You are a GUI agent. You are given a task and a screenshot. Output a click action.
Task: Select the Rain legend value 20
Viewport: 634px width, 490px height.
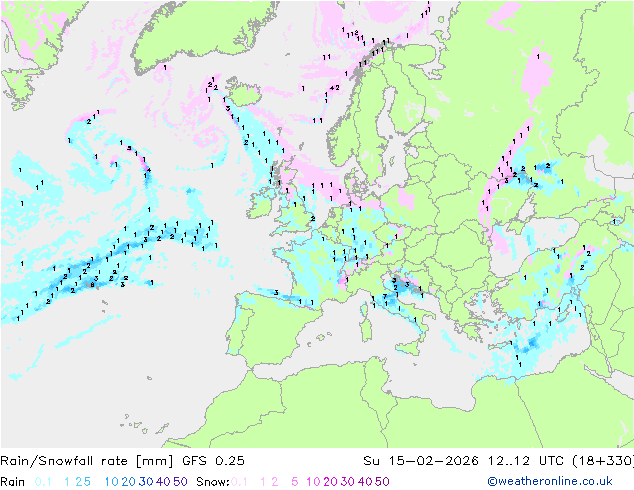(x=129, y=482)
